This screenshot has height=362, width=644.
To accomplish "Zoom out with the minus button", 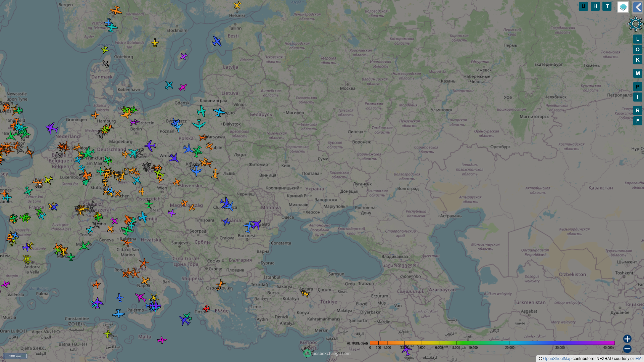I will [x=627, y=349].
